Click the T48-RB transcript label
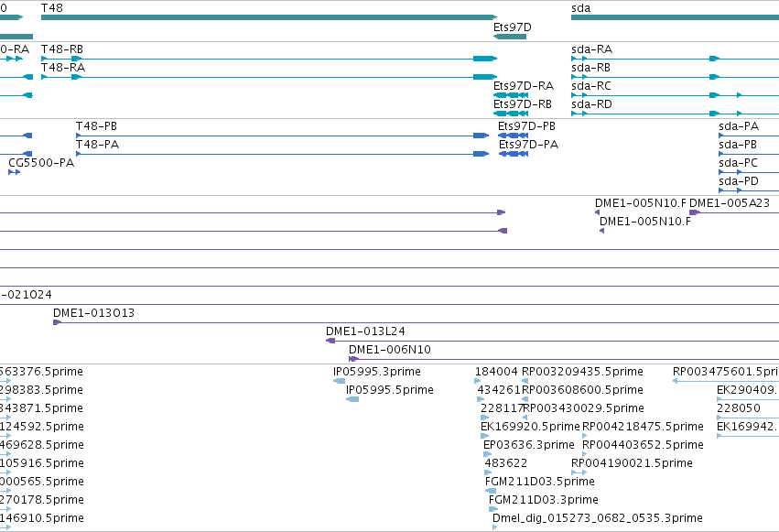This screenshot has width=779, height=532. 62,49
